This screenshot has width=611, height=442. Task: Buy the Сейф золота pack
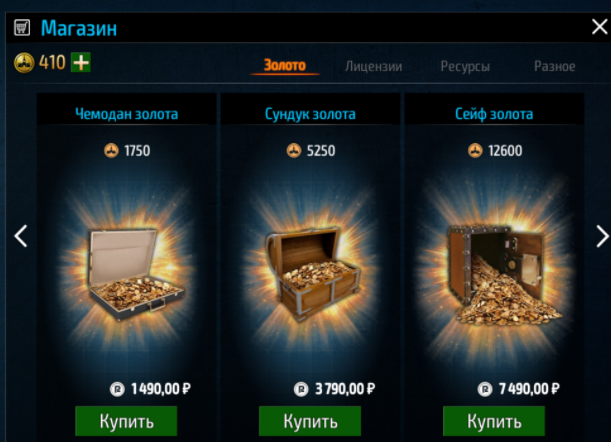[x=494, y=421]
